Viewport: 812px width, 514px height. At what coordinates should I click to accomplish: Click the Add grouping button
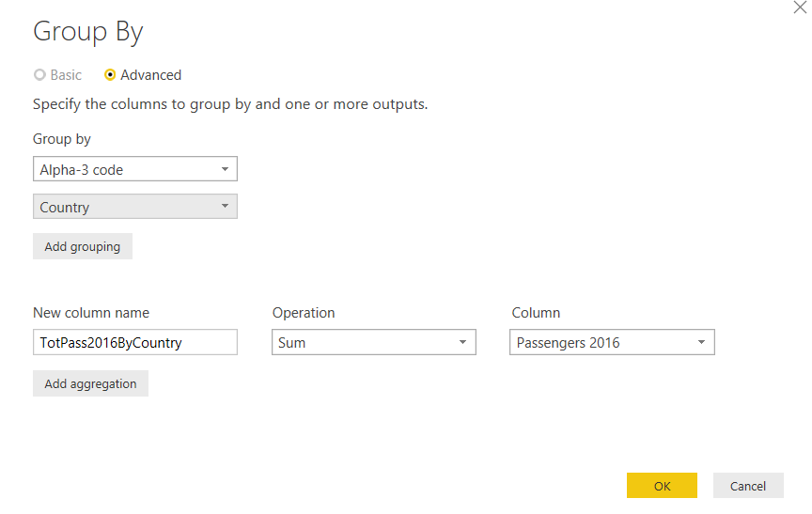point(83,246)
